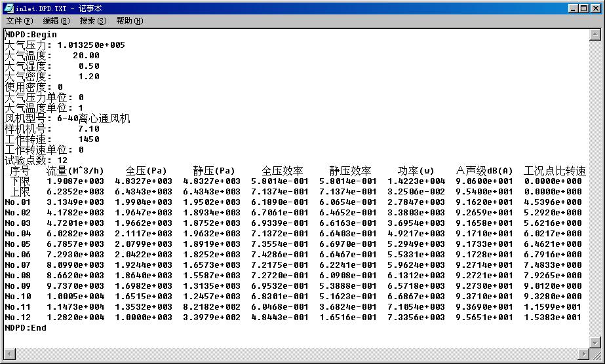Click the Notepad icon in the title bar

9,8
